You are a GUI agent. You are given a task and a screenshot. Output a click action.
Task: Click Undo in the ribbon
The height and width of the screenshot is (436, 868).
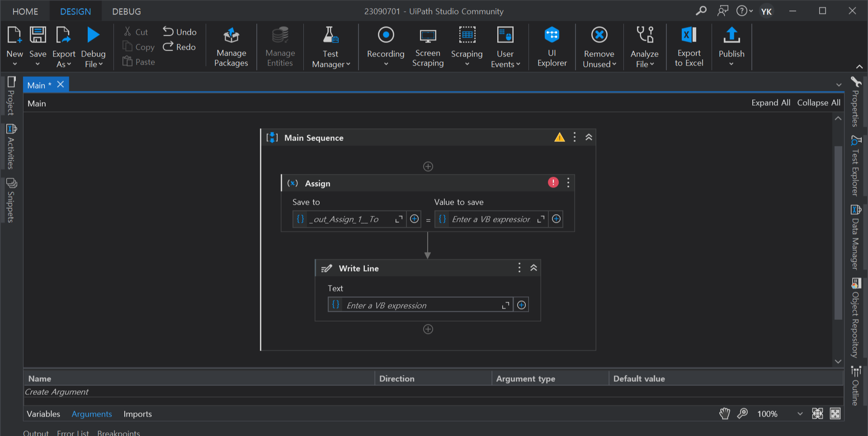179,32
